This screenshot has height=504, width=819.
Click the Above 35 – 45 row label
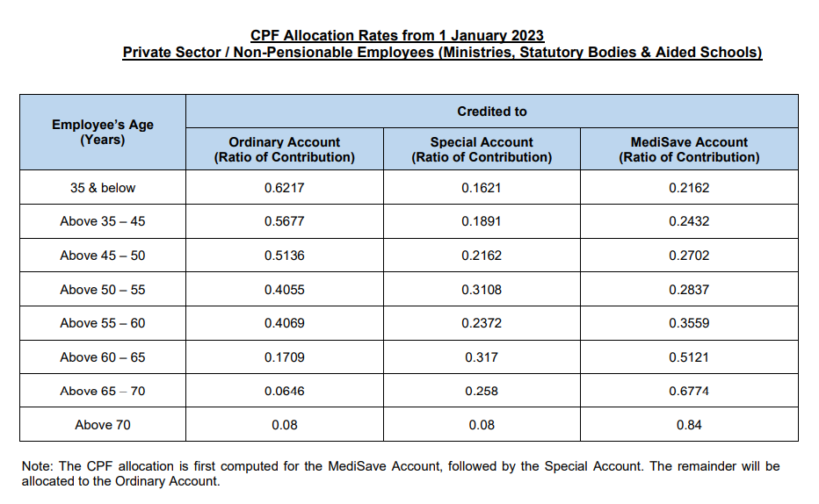(103, 221)
